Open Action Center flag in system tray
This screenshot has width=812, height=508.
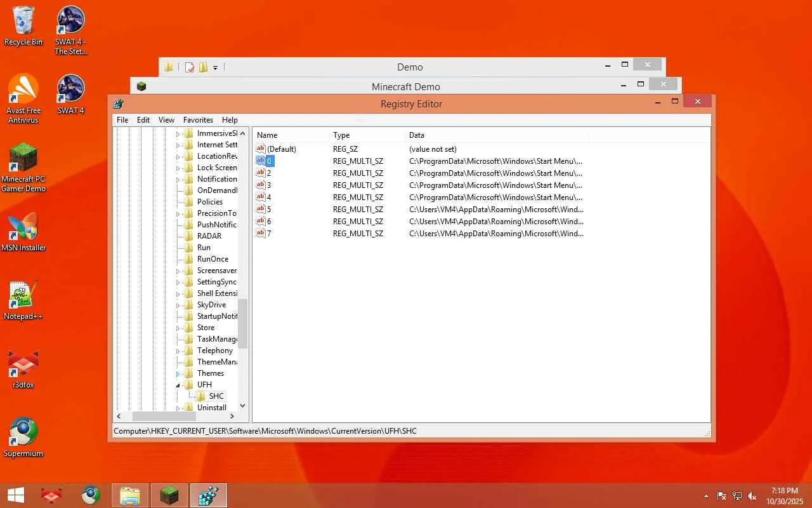(722, 496)
